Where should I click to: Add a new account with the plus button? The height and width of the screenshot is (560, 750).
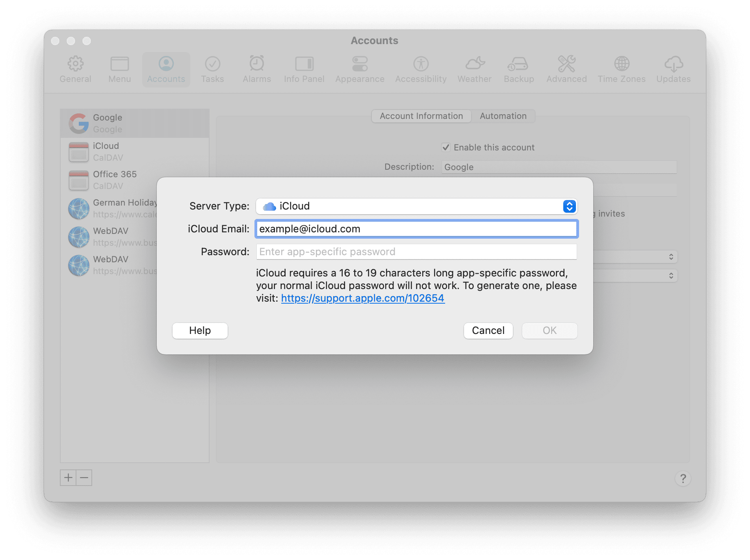tap(68, 478)
